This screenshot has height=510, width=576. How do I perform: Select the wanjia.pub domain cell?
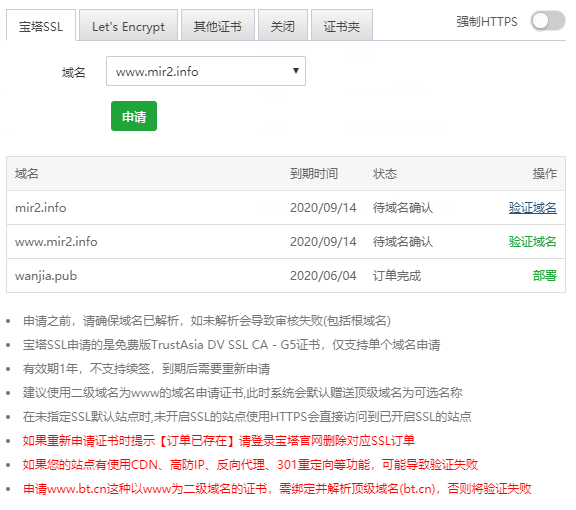(46, 276)
